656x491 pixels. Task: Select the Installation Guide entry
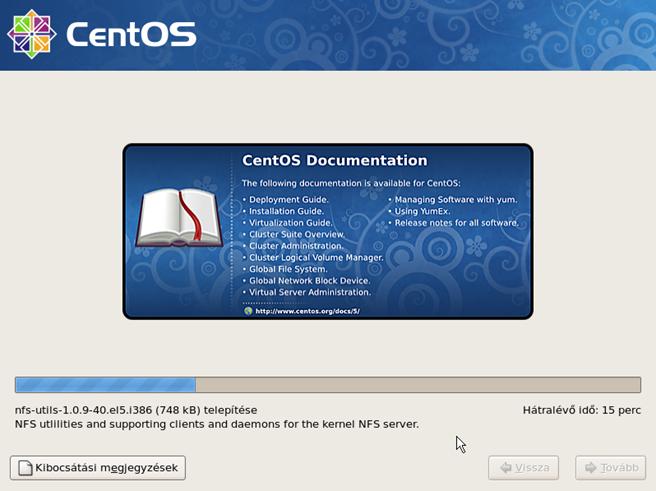coord(286,211)
